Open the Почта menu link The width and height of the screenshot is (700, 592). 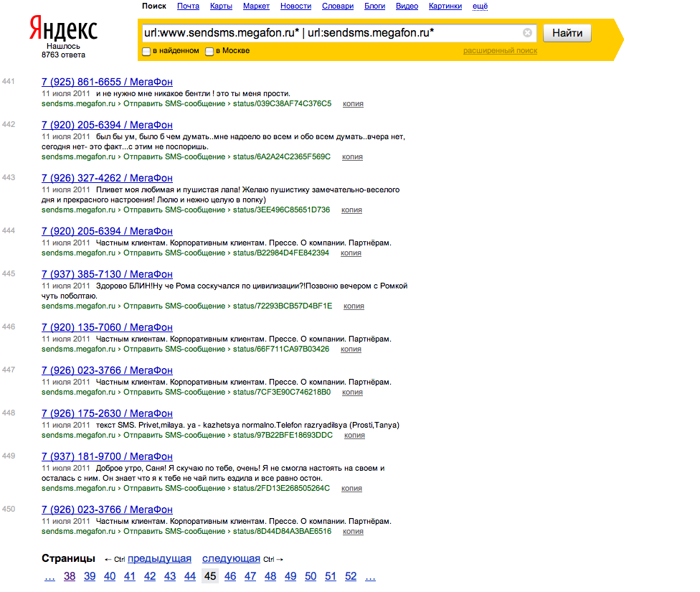point(188,6)
